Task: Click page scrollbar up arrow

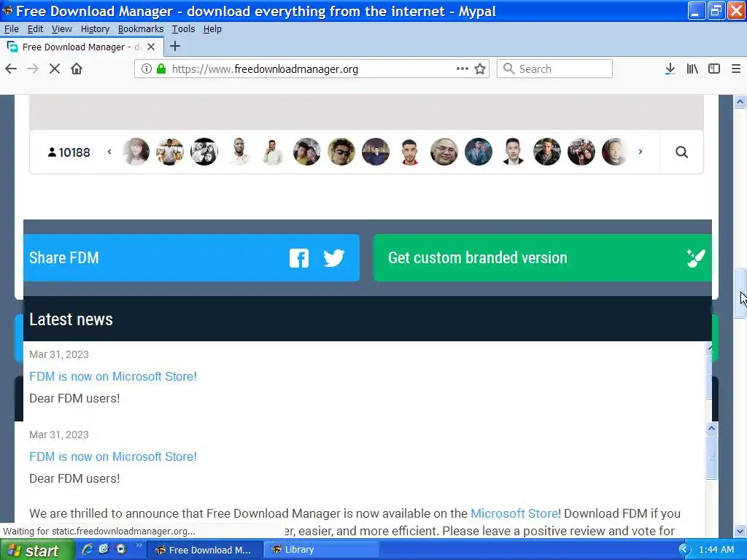Action: [x=740, y=101]
